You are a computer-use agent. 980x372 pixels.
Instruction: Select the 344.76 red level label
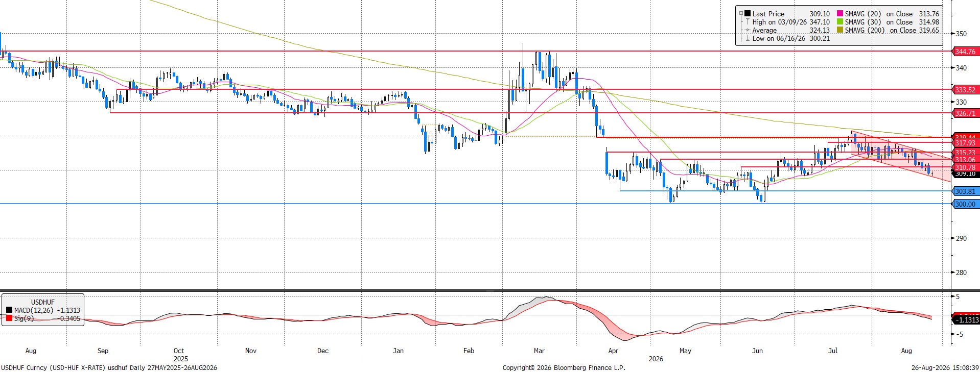pos(965,52)
